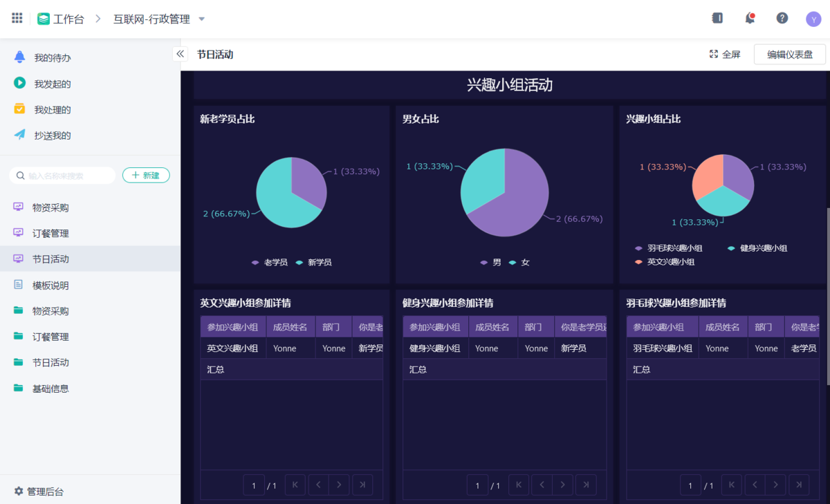Screen dimensions: 830x504
Task: Go to previous page in 健身兴趣小组 table
Action: pyautogui.click(x=542, y=485)
